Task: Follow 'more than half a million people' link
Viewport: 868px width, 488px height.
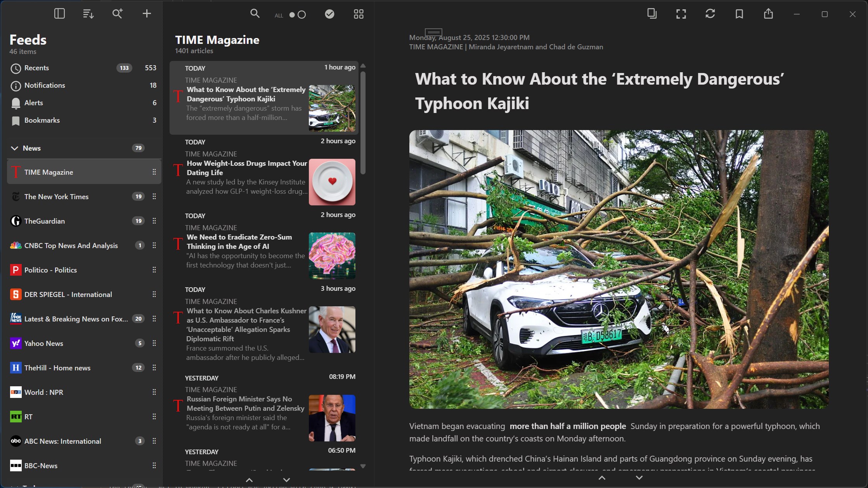Action: pyautogui.click(x=568, y=426)
